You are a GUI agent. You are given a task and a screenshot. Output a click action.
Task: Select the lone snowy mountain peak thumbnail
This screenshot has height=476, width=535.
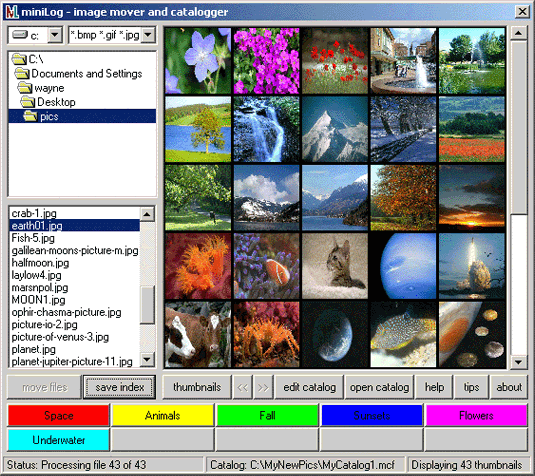[335, 129]
